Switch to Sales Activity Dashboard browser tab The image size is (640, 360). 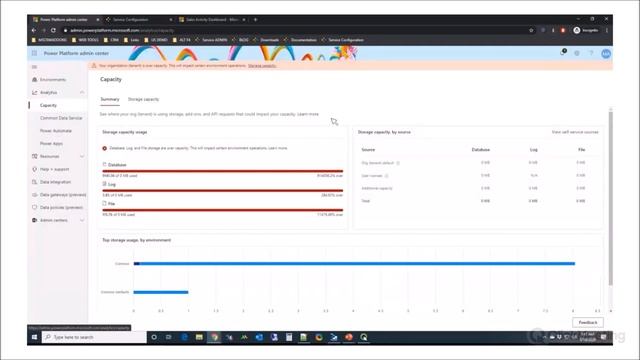[211, 19]
